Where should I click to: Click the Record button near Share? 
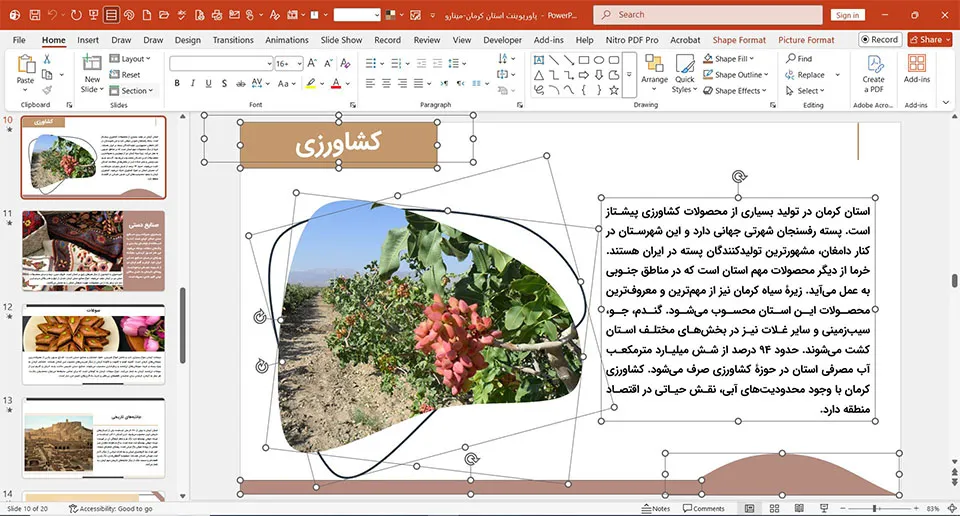click(880, 40)
